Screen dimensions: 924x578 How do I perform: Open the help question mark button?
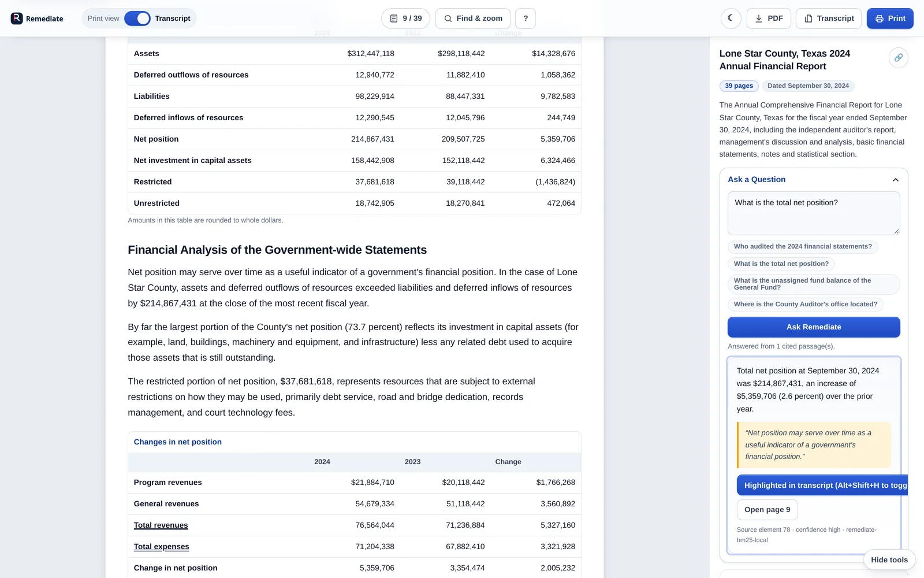click(526, 18)
